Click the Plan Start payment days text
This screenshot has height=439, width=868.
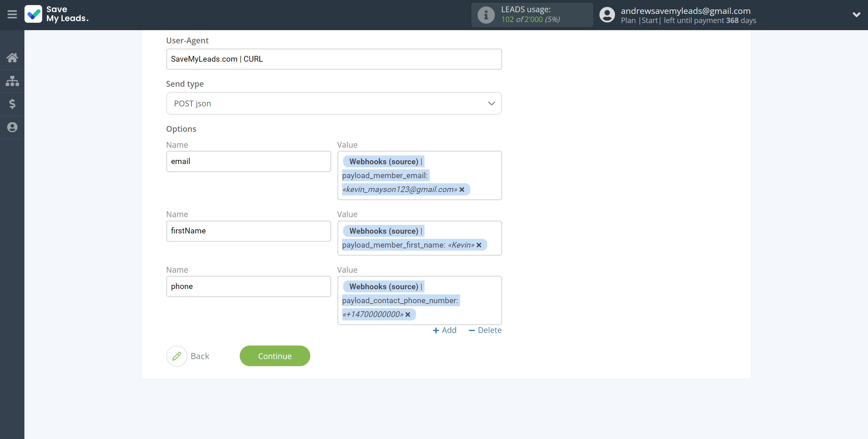point(688,20)
